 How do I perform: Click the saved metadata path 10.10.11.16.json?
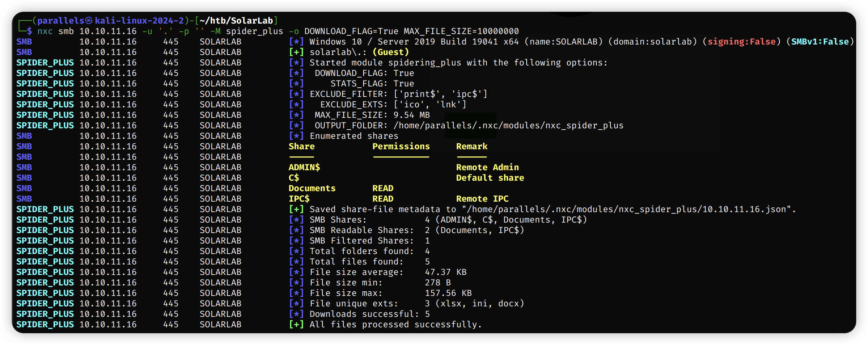[626, 209]
